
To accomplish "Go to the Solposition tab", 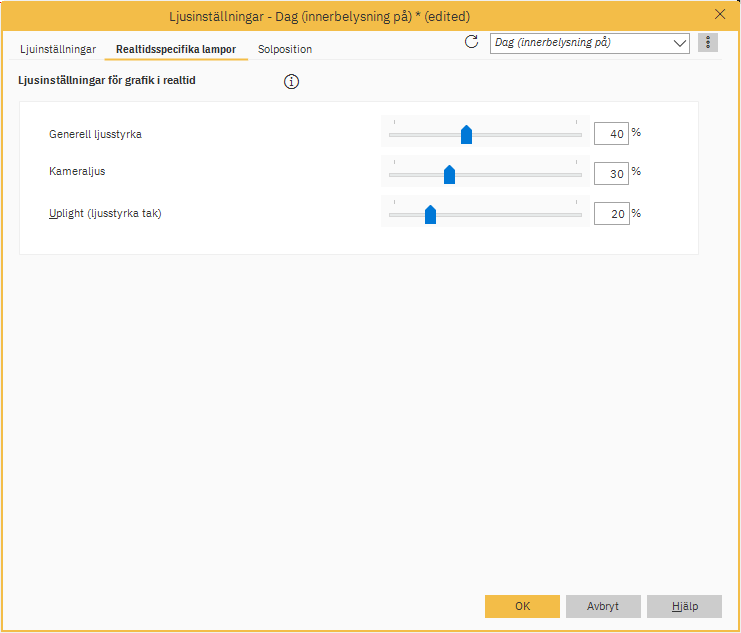I will pyautogui.click(x=285, y=49).
